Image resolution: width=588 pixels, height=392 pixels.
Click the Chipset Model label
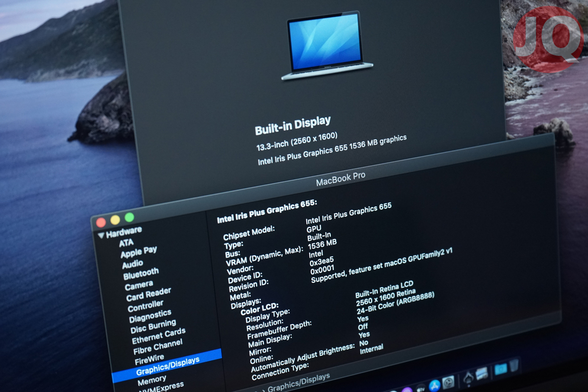point(248,233)
